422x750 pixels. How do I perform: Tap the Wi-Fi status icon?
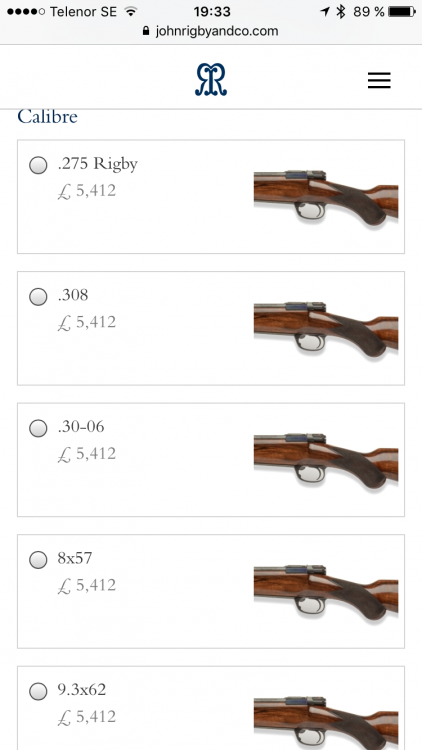(x=130, y=11)
